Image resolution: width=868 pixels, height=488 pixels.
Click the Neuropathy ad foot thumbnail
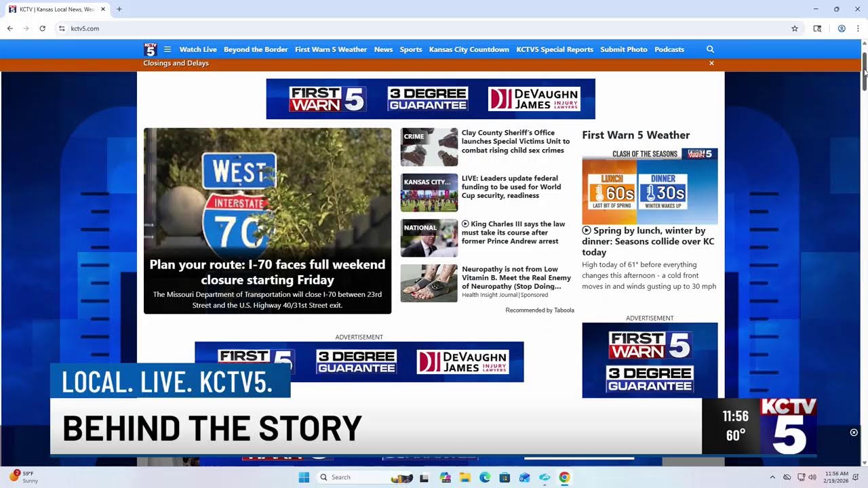pos(429,283)
